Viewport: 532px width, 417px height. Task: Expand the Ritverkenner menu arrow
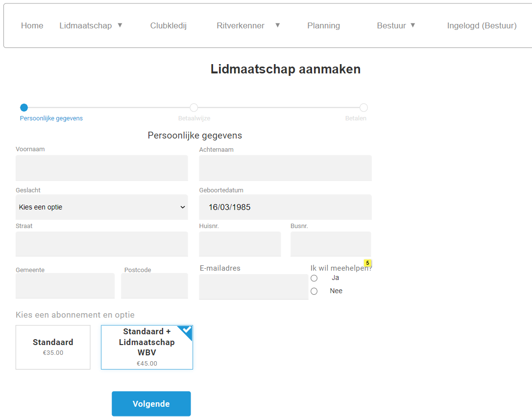click(x=278, y=25)
